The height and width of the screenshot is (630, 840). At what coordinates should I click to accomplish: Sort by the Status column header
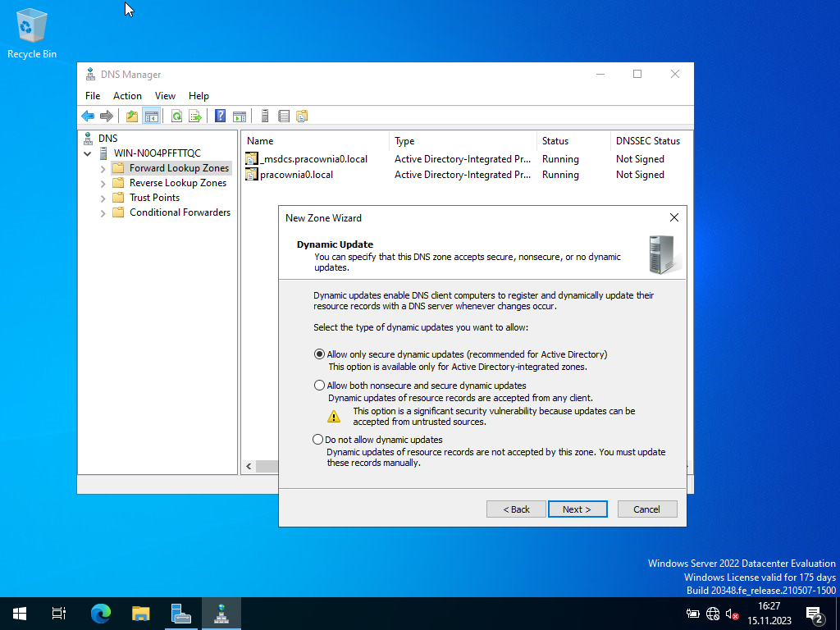pyautogui.click(x=573, y=141)
